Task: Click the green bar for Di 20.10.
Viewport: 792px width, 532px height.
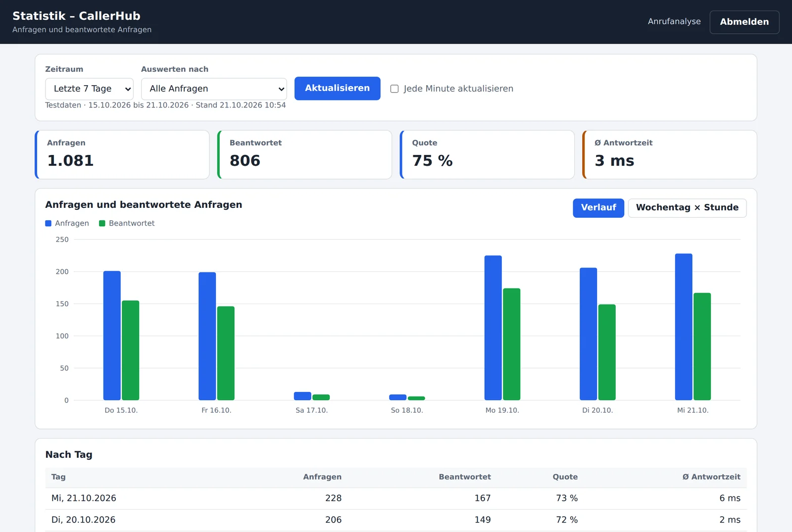Action: 607,352
